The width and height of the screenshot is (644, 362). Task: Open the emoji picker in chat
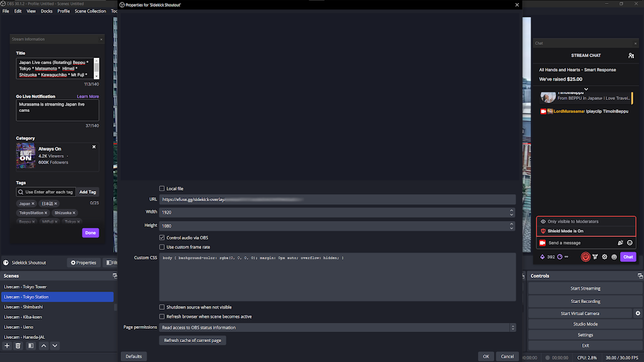pyautogui.click(x=630, y=243)
